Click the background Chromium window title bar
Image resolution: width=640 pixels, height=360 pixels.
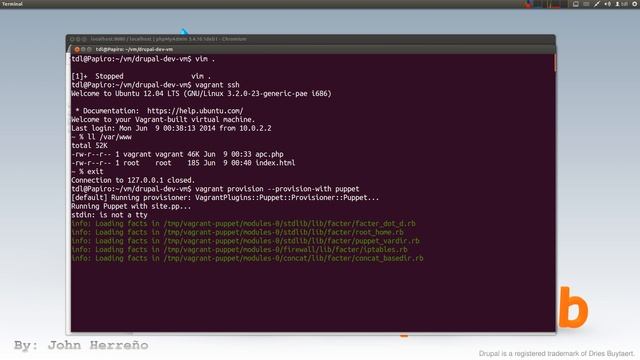pos(310,39)
